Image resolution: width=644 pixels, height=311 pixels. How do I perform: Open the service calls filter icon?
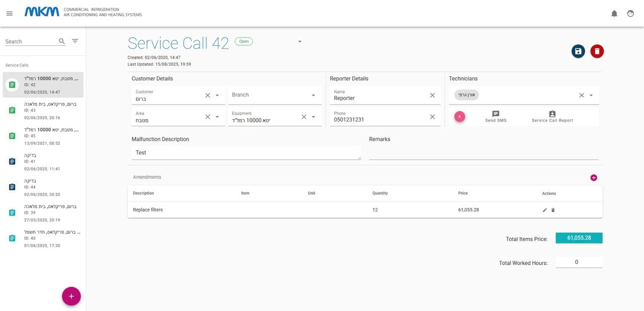(75, 41)
